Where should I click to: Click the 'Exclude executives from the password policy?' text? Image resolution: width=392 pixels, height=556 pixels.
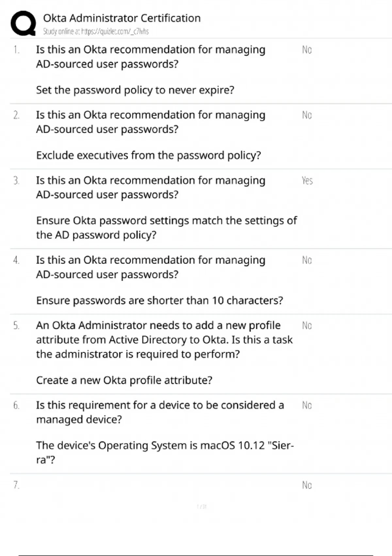pyautogui.click(x=149, y=155)
